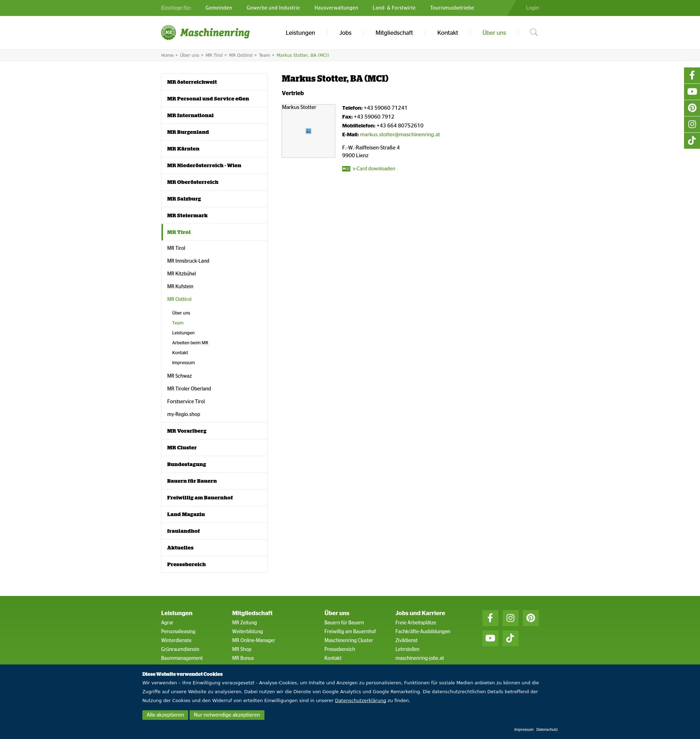
Task: Open the Jobs main menu
Action: click(345, 33)
